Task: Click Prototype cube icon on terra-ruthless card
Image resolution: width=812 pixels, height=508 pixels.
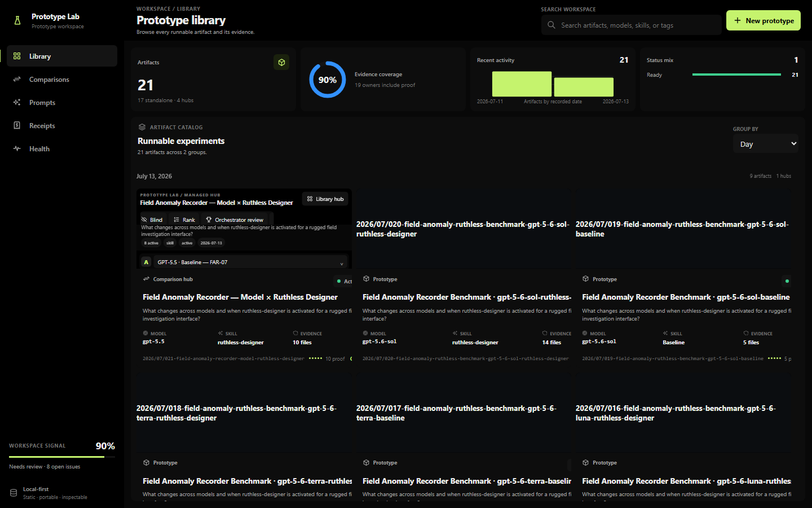Action: 147,462
